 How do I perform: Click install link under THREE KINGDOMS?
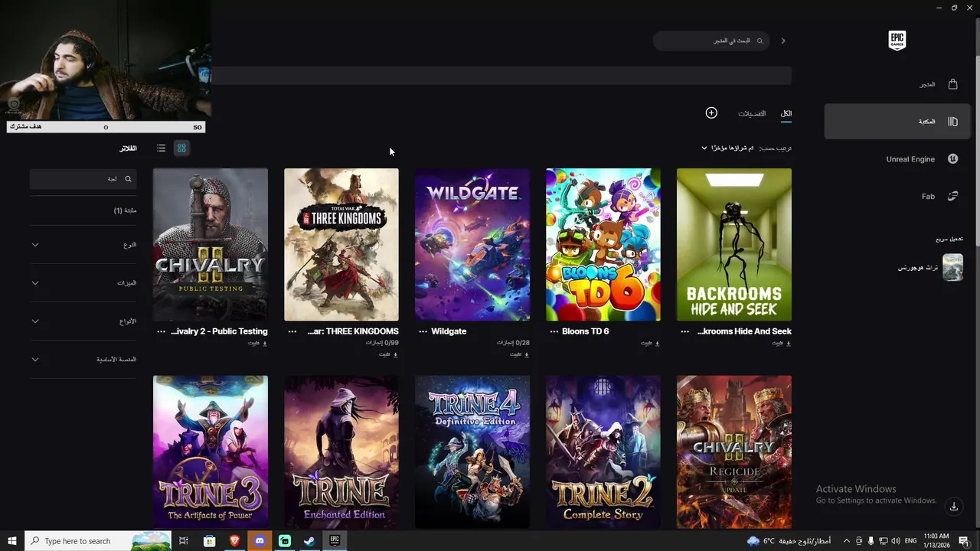(389, 354)
